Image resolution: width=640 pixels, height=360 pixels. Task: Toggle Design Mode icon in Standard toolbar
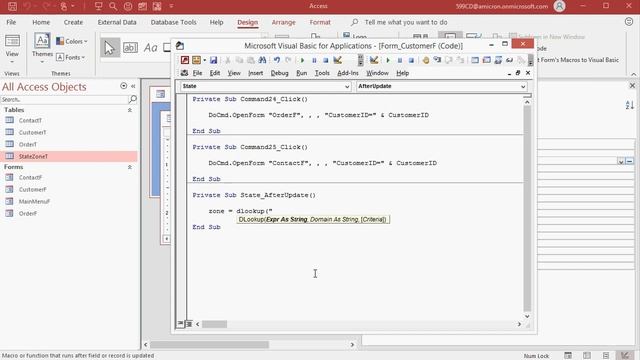[x=338, y=60]
